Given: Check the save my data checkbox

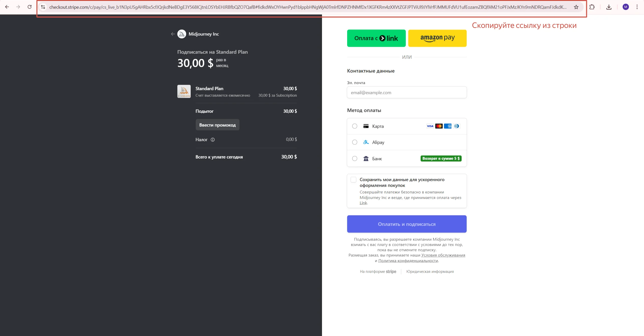Looking at the screenshot, I should (353, 180).
